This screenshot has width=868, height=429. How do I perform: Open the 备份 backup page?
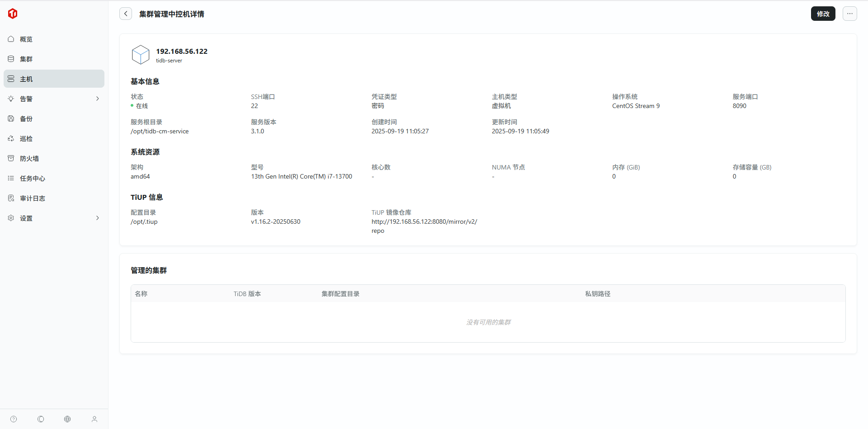(26, 119)
